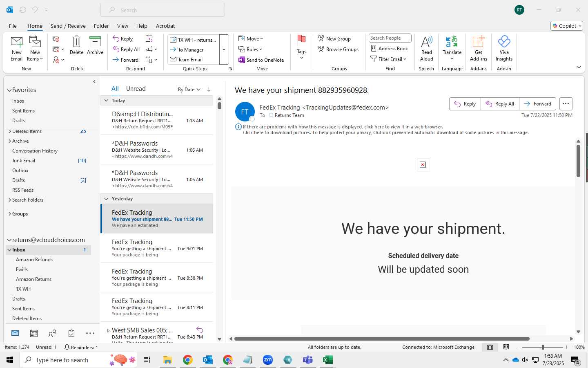Switch to Calendar view icon

coord(34,333)
